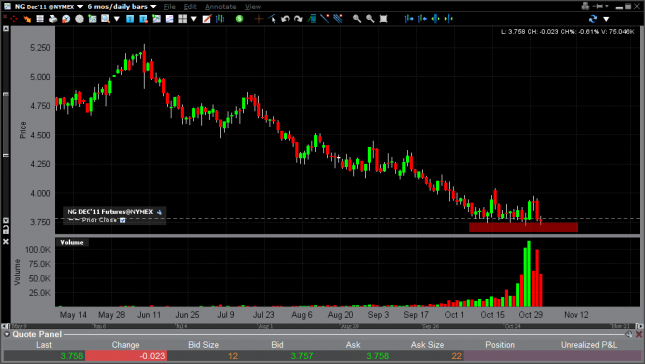Click the Bid Size value 12
This screenshot has height=364, width=645.
pos(233,356)
